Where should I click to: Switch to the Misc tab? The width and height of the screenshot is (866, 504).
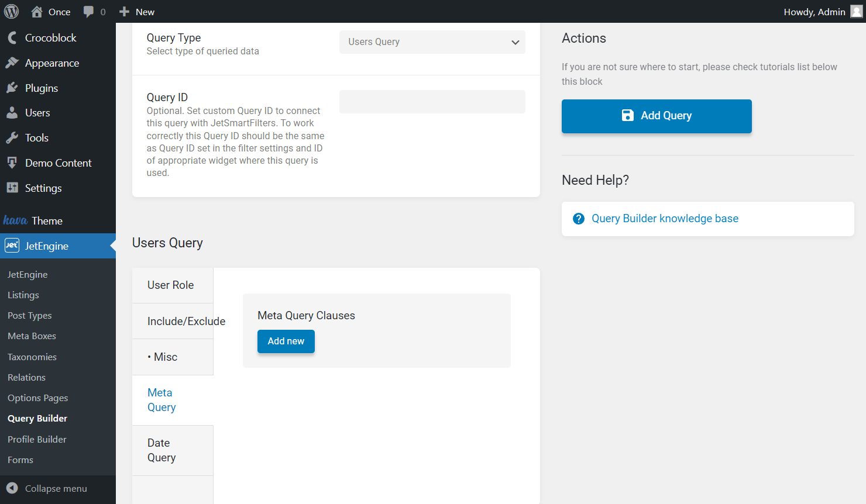(x=173, y=357)
